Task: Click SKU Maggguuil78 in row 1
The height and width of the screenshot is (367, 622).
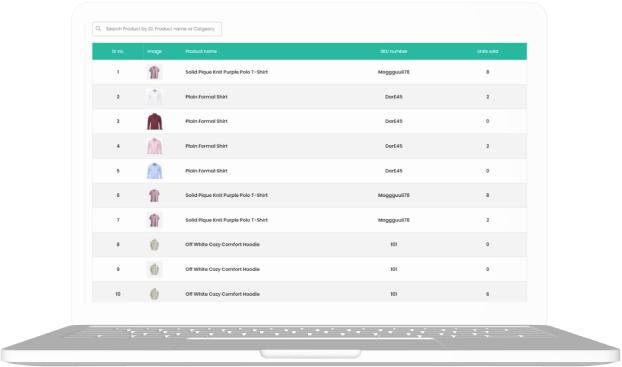Action: coord(394,72)
